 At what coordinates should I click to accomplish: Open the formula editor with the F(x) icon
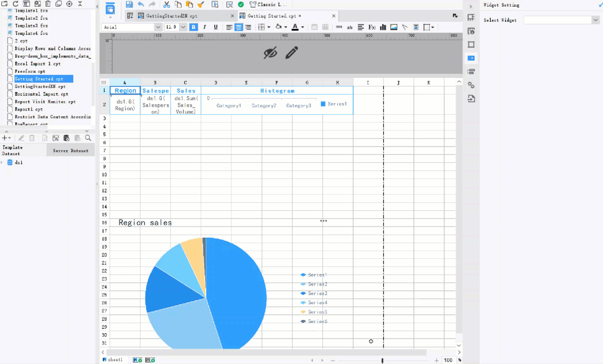(x=372, y=27)
